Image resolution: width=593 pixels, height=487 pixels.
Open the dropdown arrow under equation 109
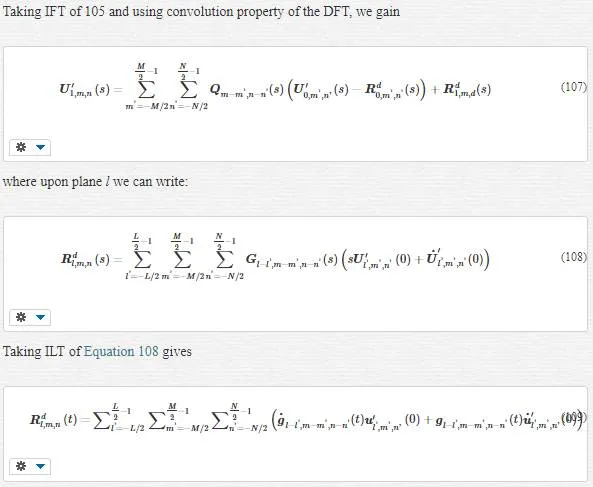point(40,466)
